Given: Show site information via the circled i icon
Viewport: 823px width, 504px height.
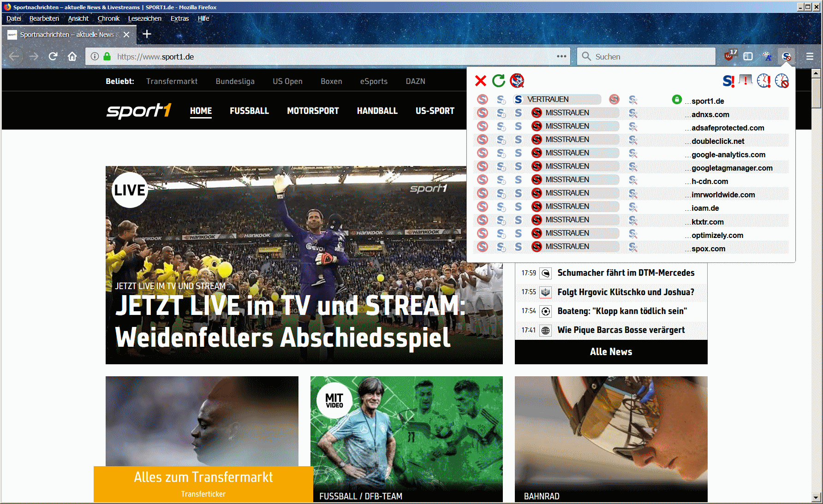Looking at the screenshot, I should tap(95, 56).
